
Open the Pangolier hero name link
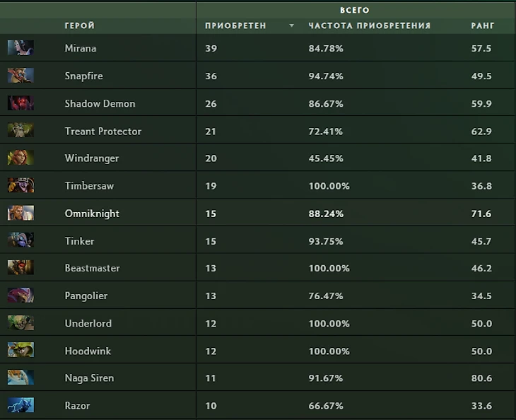(x=86, y=296)
